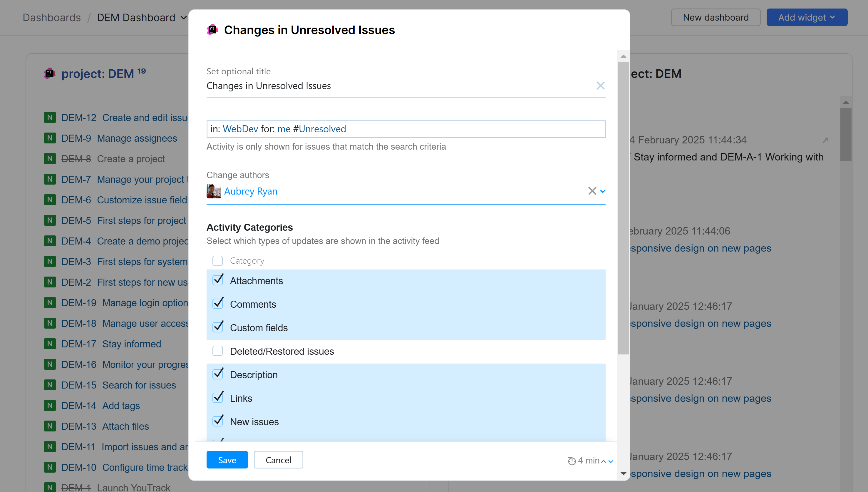This screenshot has width=868, height=492.
Task: Click the refresh interval clock icon
Action: point(572,461)
